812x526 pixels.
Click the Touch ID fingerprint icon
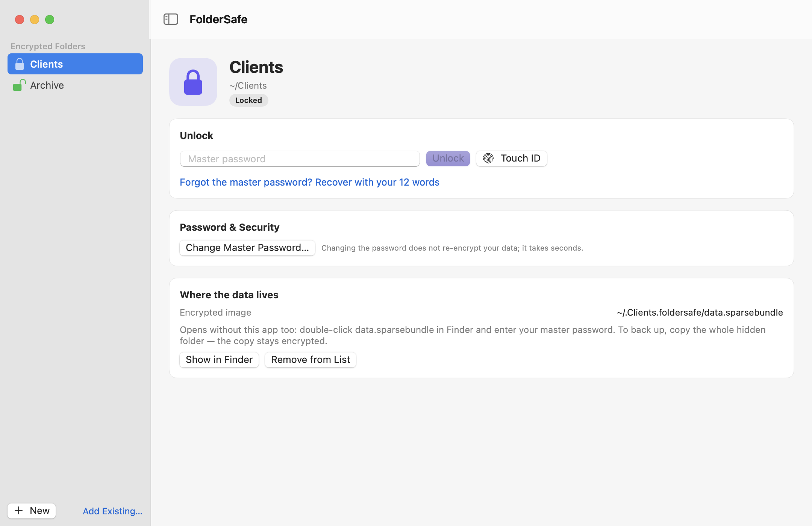(488, 159)
